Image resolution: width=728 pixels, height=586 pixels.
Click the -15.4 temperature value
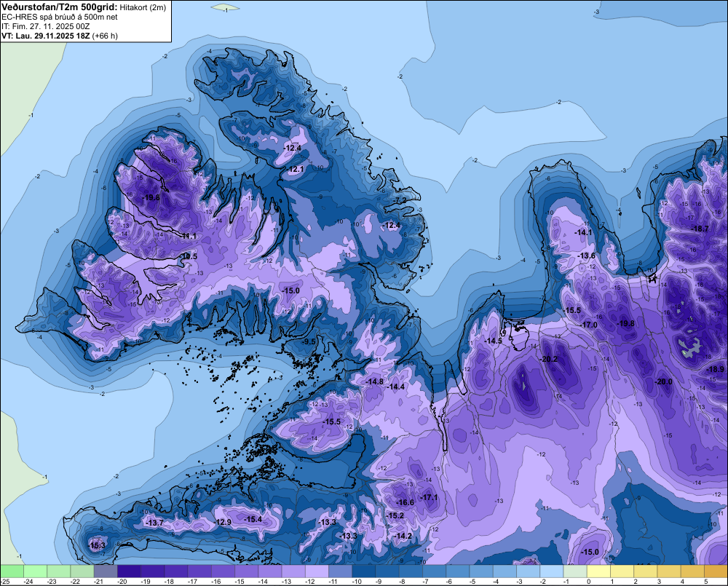[253, 519]
